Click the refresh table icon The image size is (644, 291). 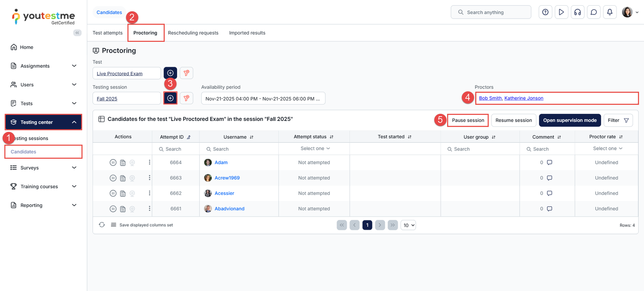coord(102,225)
